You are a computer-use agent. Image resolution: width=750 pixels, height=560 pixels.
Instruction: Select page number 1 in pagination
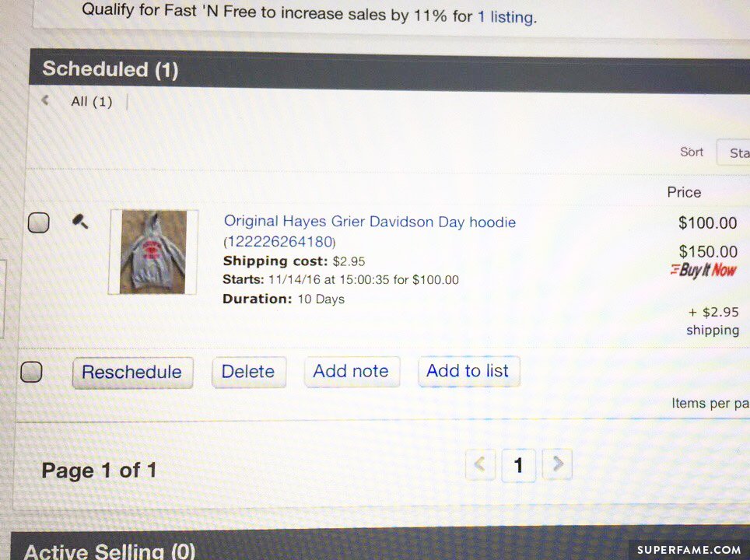tap(518, 465)
